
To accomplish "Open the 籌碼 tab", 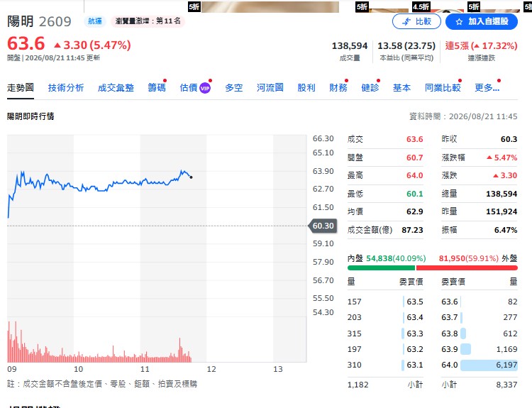I will click(157, 88).
